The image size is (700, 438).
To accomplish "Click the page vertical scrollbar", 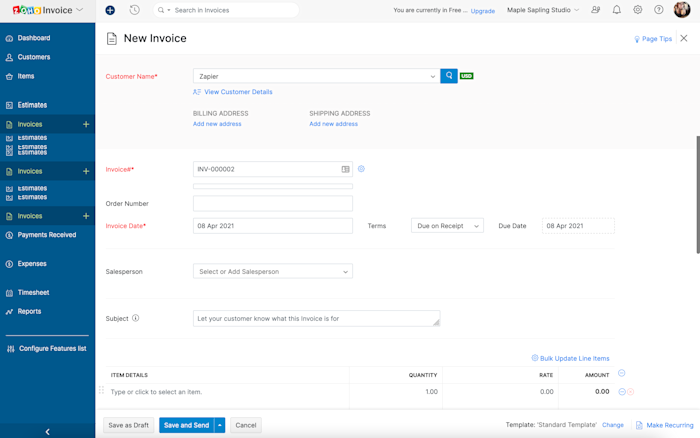I will (698, 195).
